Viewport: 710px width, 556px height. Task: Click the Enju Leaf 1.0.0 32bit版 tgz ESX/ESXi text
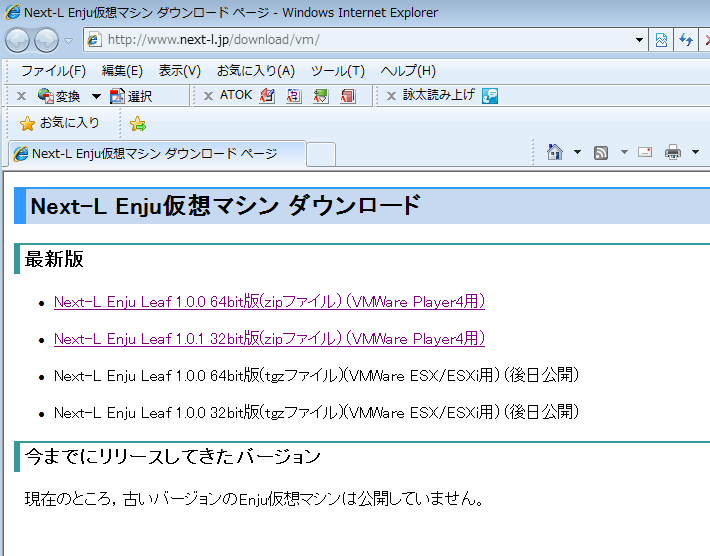[316, 412]
